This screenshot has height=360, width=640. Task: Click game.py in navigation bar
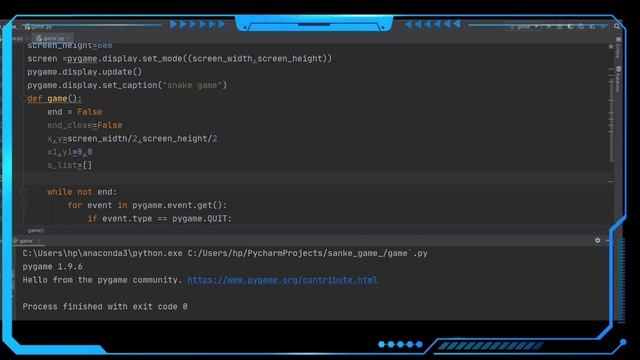point(38,27)
